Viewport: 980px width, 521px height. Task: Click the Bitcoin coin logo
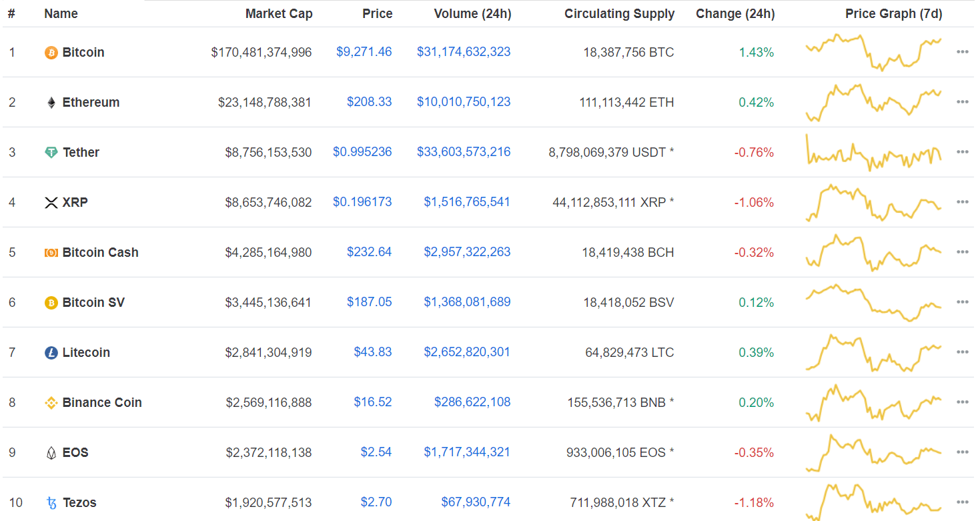coord(51,52)
